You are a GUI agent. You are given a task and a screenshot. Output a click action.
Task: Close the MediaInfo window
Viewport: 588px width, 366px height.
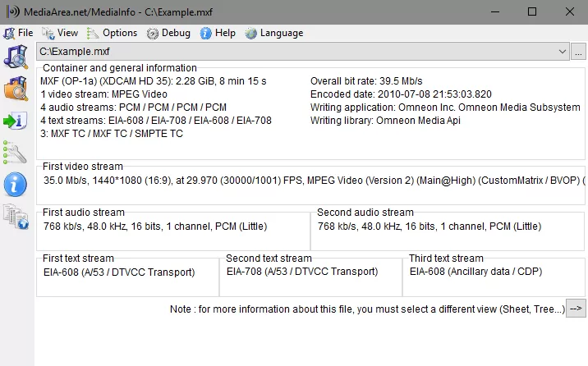(569, 11)
